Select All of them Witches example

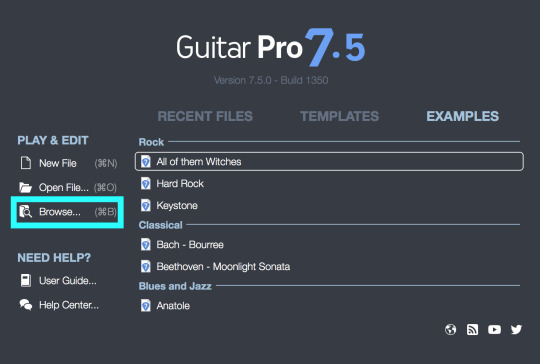329,162
